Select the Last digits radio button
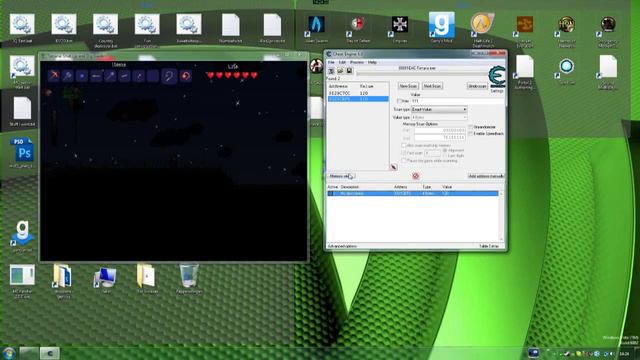Viewport: 640px width, 360px height. point(445,156)
